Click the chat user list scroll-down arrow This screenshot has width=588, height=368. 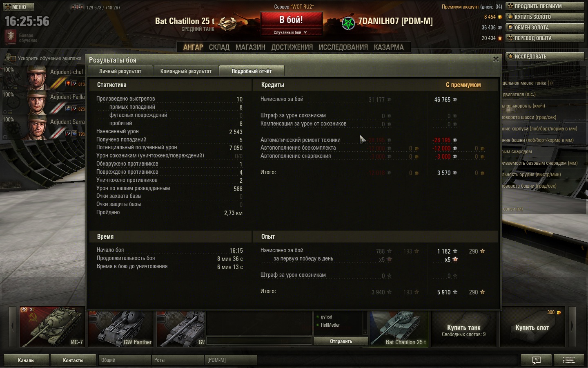point(365,332)
